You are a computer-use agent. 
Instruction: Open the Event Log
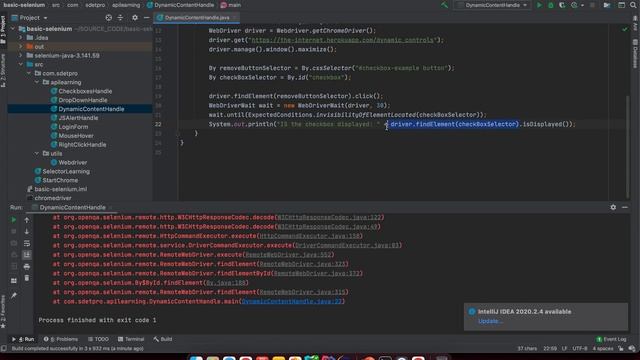pyautogui.click(x=611, y=339)
